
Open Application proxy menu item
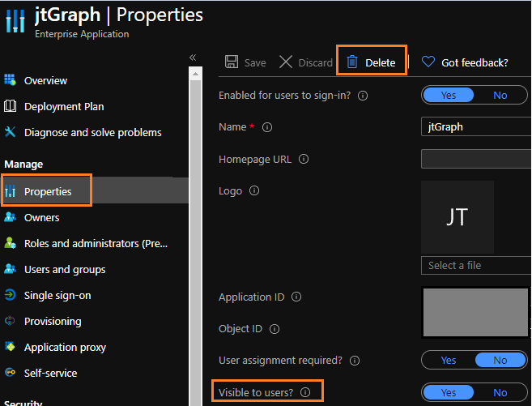(x=65, y=348)
